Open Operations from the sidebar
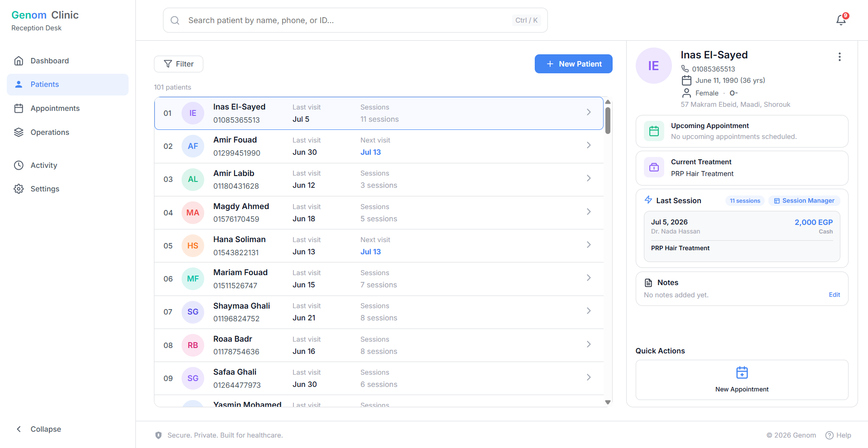Image resolution: width=868 pixels, height=448 pixels. (x=68, y=132)
